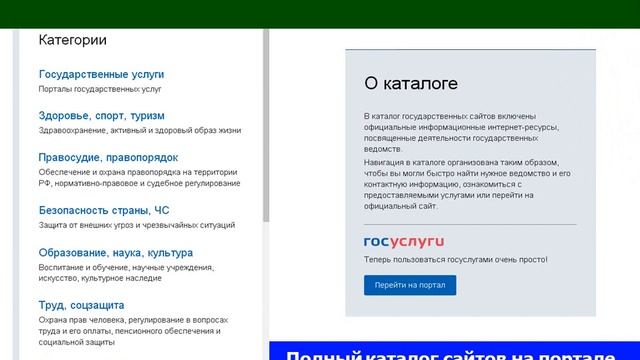Screen dimensions: 640x360
Task: Click the text Теперь пользоваться госуслугами очень просто!
Action: [x=456, y=260]
